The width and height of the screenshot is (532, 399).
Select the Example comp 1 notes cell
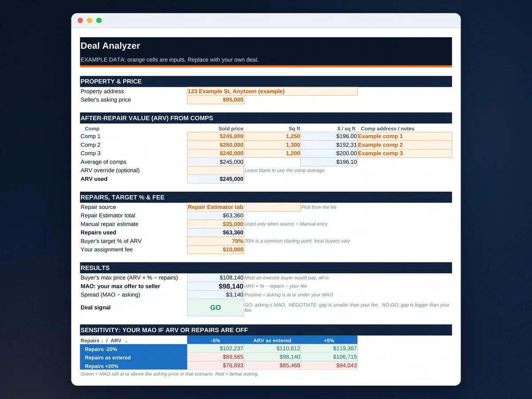(x=405, y=136)
